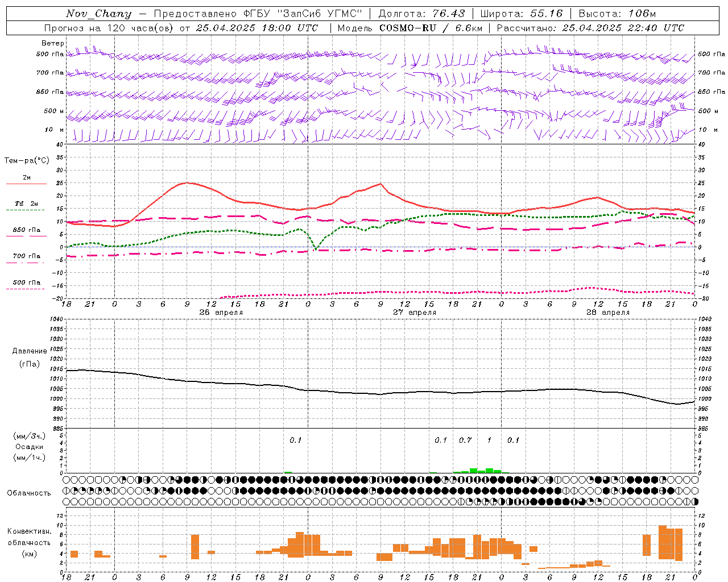This screenshot has width=728, height=582.
Task: Click the 'Td 2м' dew point legend label
Action: tap(27, 203)
